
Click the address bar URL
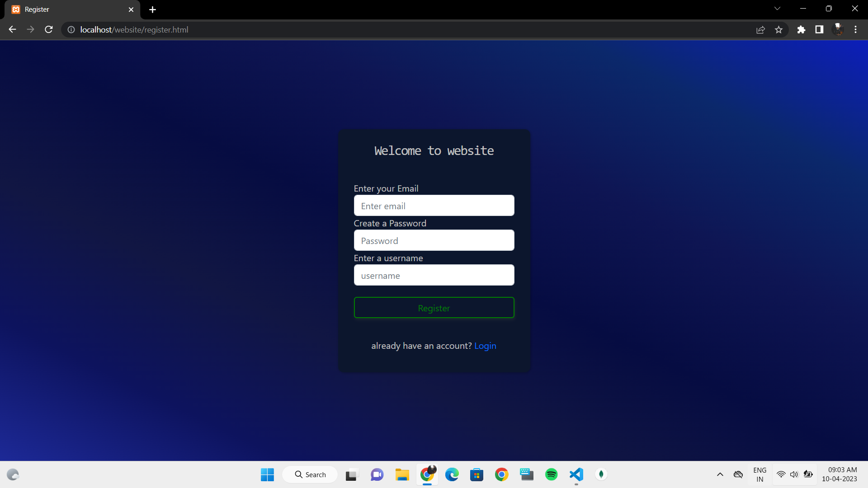[x=134, y=29]
